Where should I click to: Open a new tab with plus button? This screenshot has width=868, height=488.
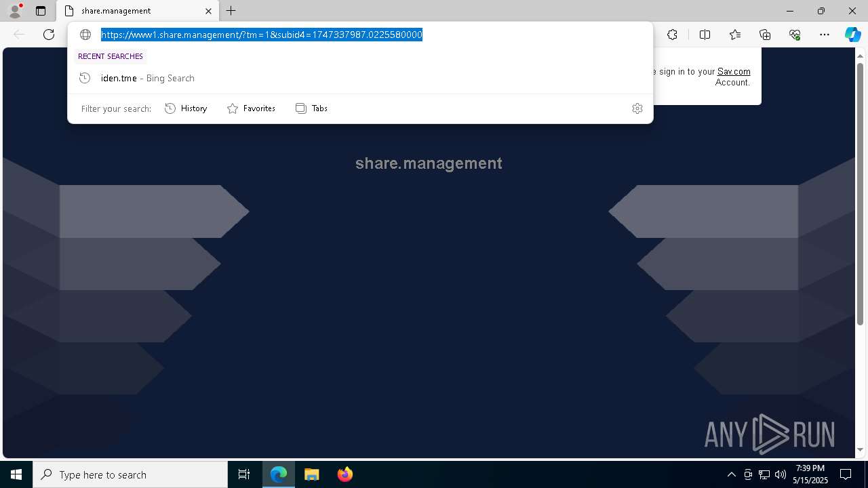coord(231,11)
